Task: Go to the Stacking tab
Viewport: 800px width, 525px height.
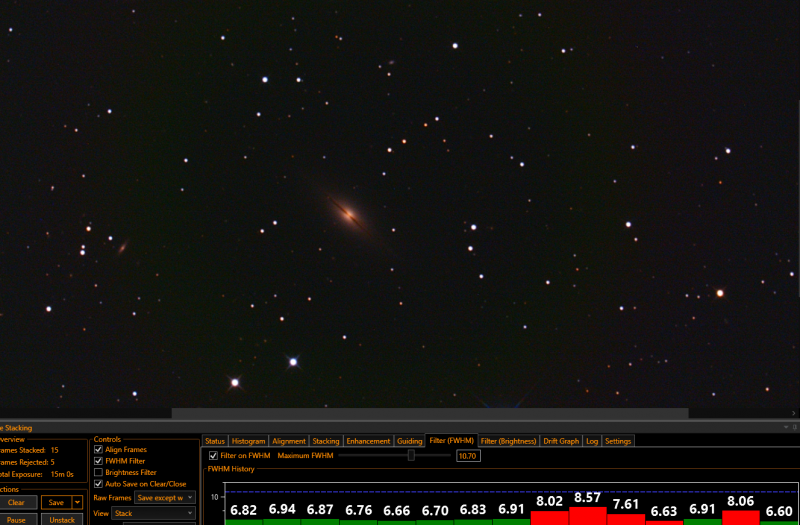Action: point(326,441)
